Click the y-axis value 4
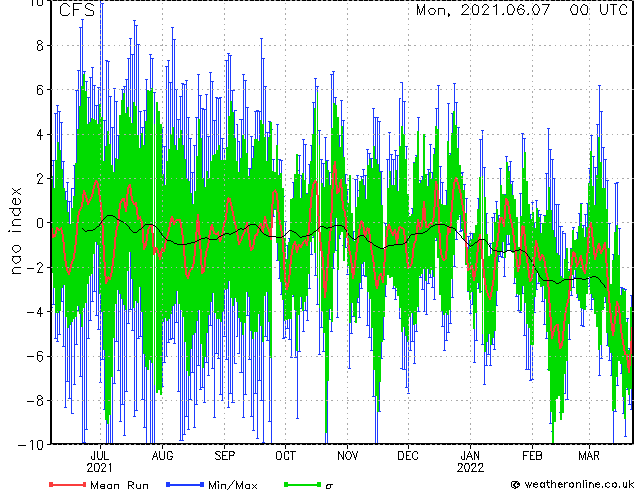634x490 pixels. pos(40,134)
